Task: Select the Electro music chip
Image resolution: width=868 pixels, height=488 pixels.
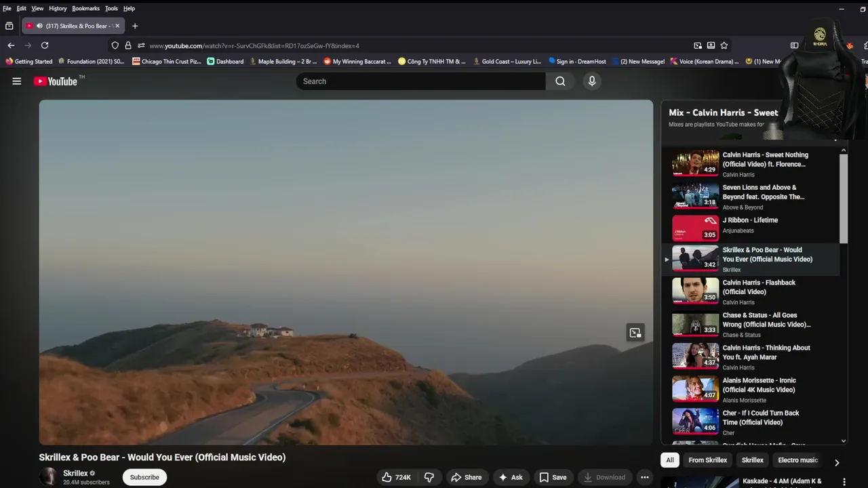Action: point(797,460)
